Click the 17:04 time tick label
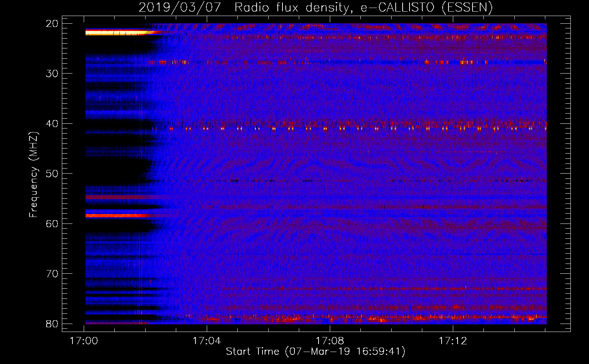The image size is (589, 364). (207, 341)
